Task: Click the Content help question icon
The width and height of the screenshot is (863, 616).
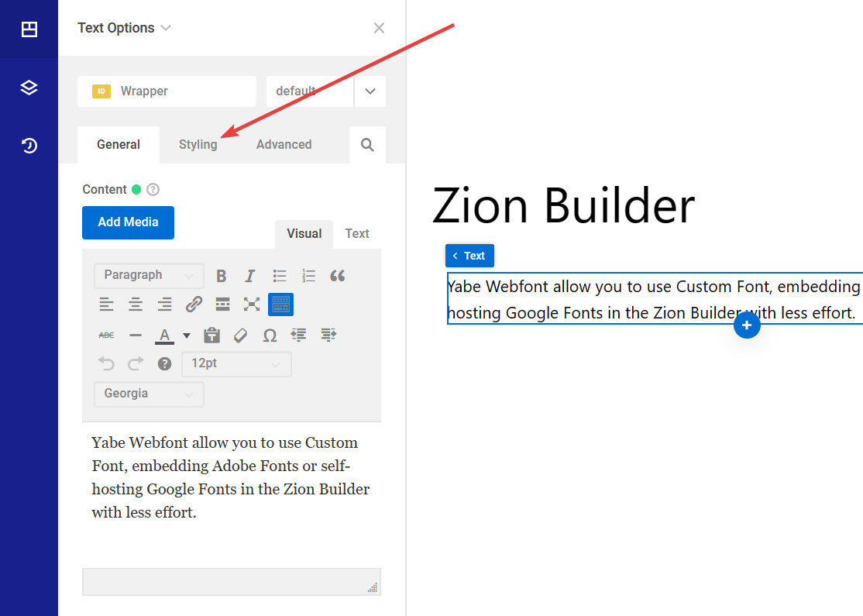Action: pos(153,189)
